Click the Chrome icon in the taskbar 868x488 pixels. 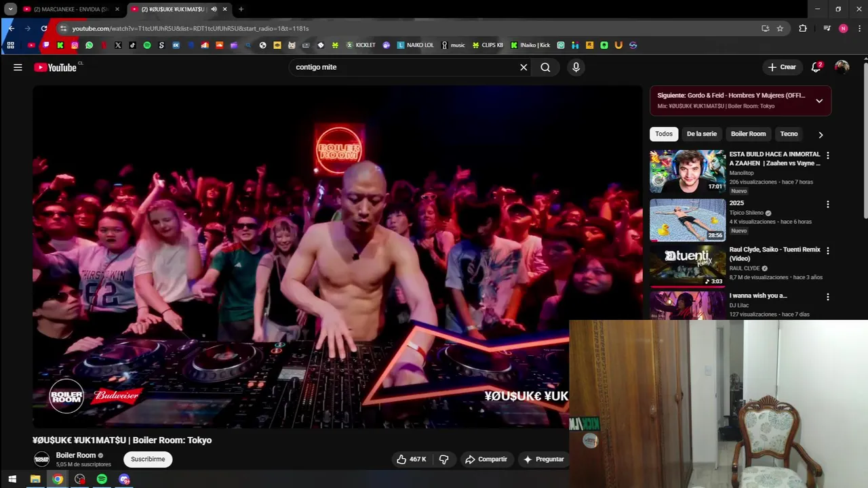coord(58,479)
